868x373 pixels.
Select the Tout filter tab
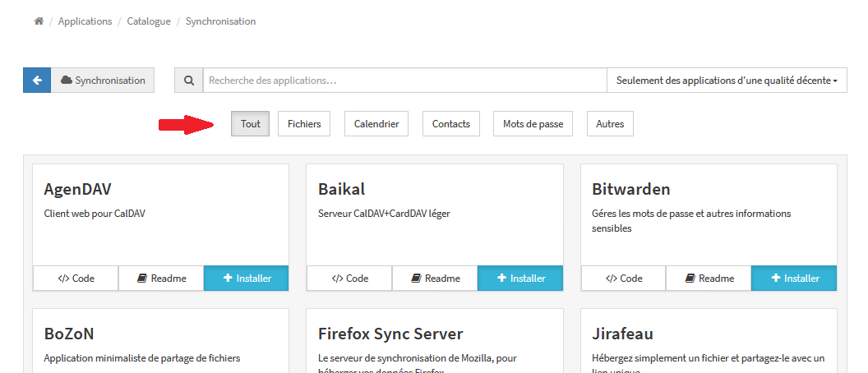250,124
